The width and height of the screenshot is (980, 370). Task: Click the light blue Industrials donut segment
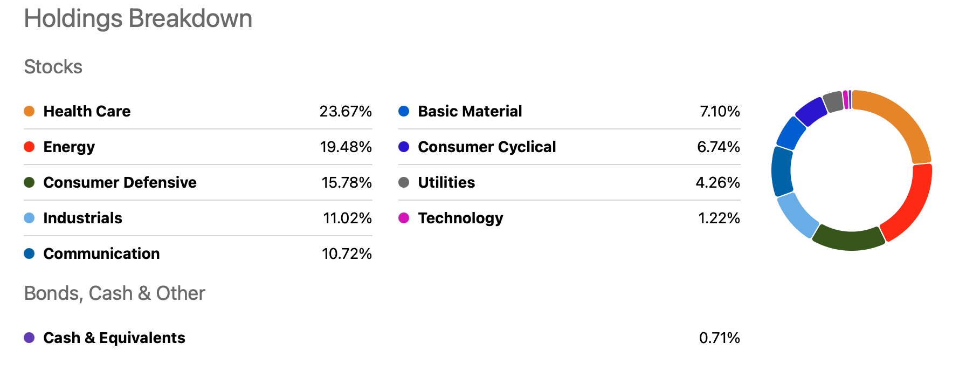click(796, 215)
